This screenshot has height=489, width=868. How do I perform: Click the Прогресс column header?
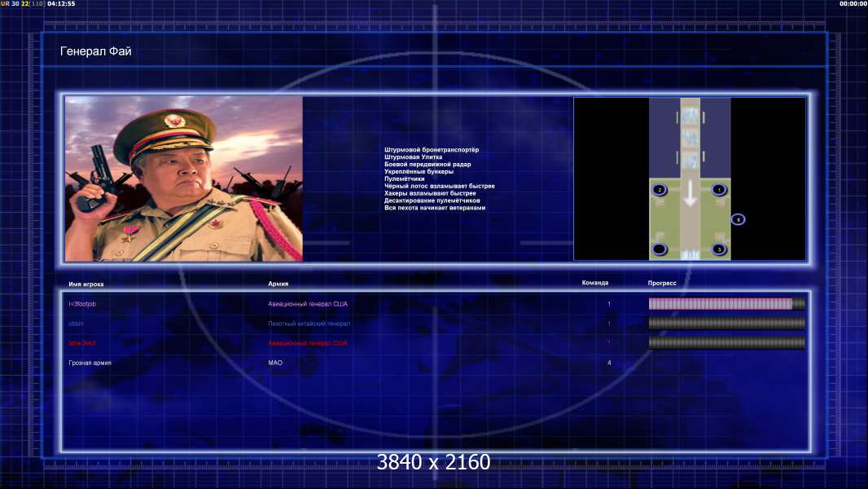click(x=662, y=283)
